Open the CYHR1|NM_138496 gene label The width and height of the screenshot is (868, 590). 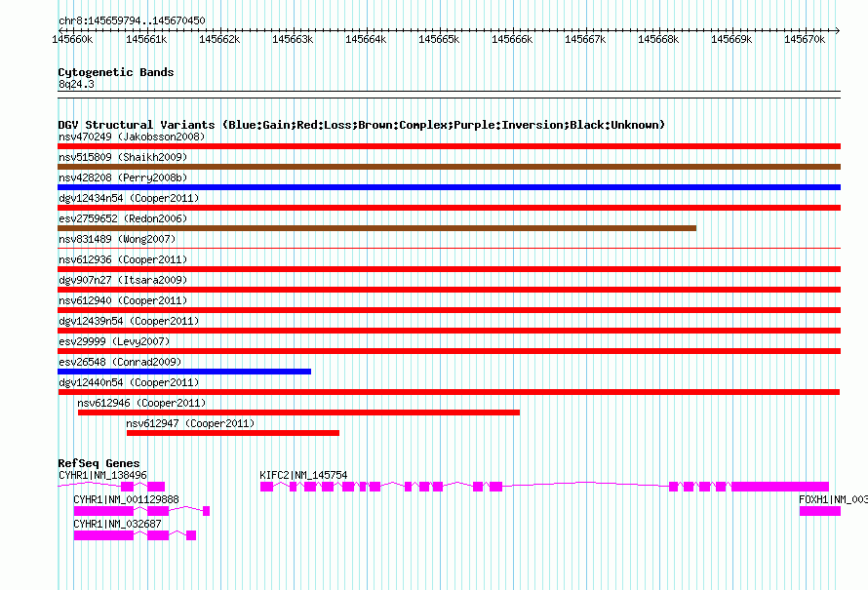[103, 475]
